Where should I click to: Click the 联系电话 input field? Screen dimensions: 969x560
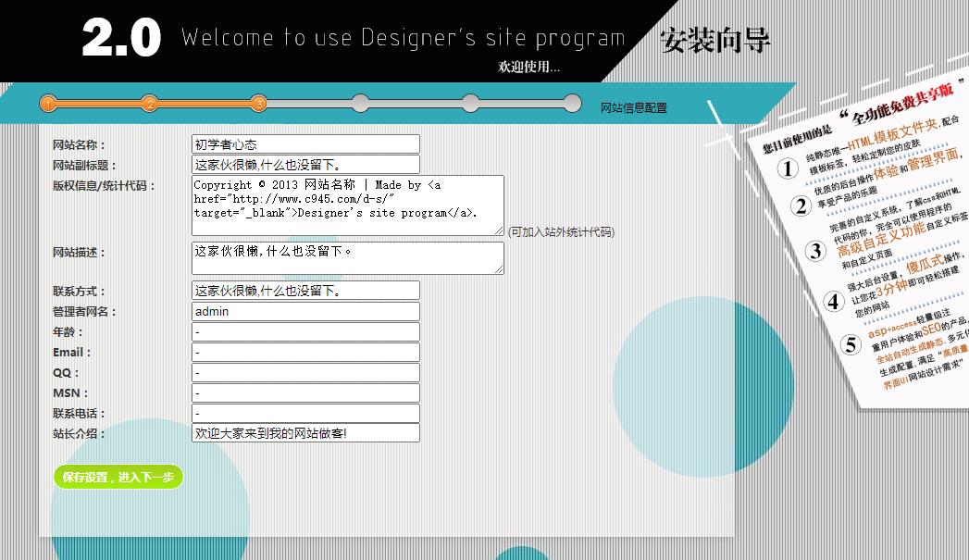coord(306,413)
